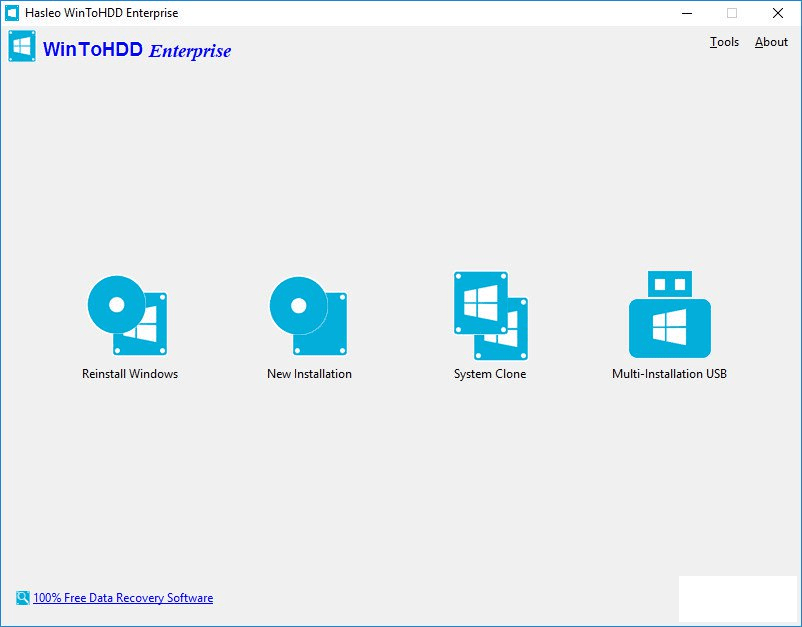Minimize the WinToHDD window
The height and width of the screenshot is (627, 802).
[687, 13]
